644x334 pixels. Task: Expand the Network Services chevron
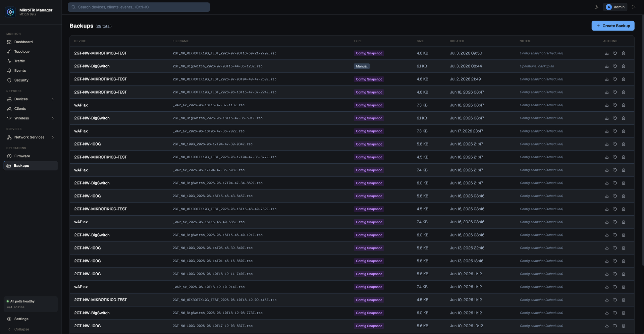53,137
